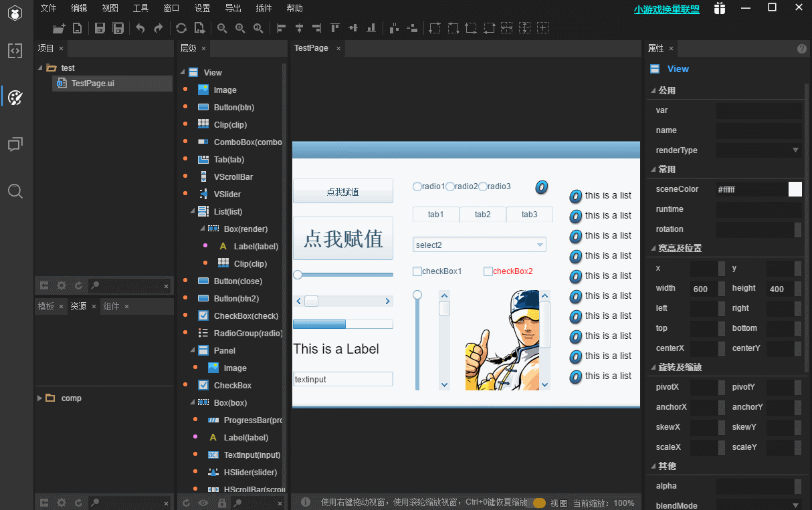Click the sceneColor white color swatch
Viewport: 812px width, 510px height.
pos(795,189)
